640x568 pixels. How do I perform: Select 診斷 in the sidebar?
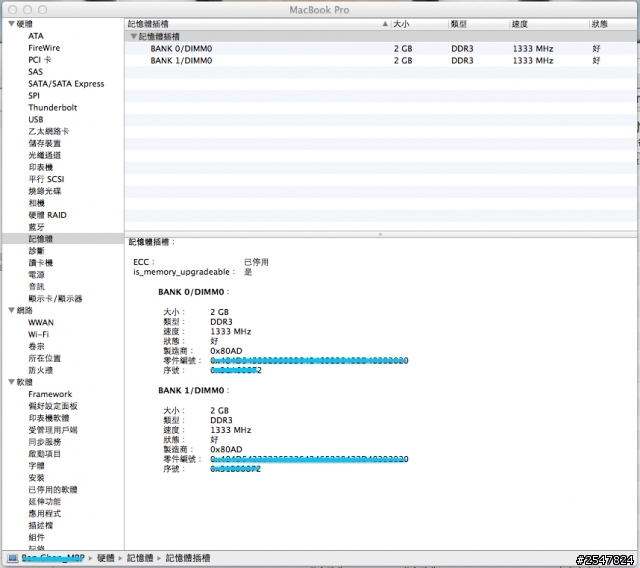pos(36,251)
